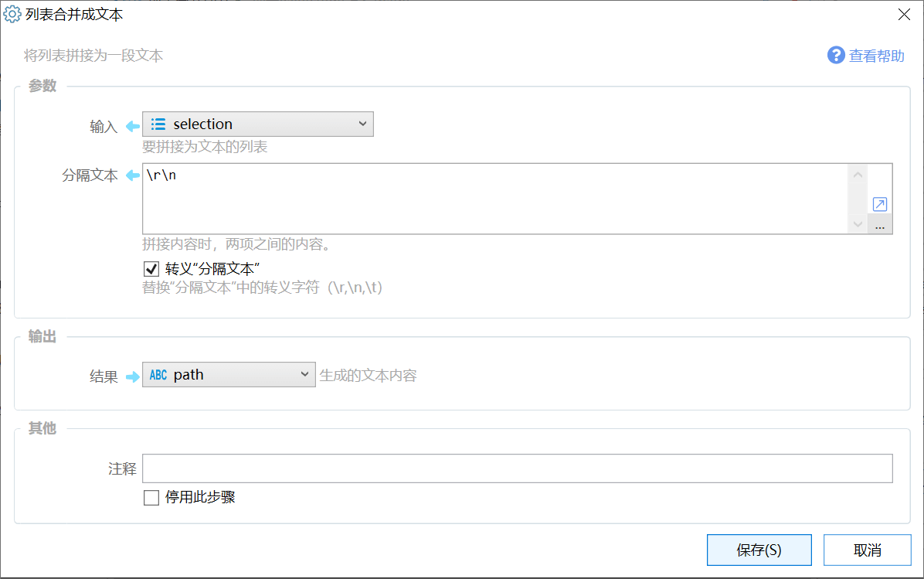The height and width of the screenshot is (579, 924).
Task: Click the separator text scrollbar up arrow
Action: (x=858, y=175)
